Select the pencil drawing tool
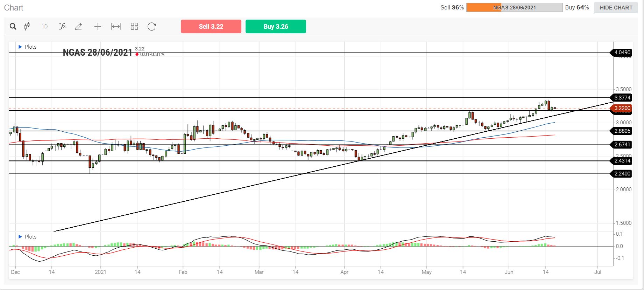The height and width of the screenshot is (290, 644). [x=79, y=27]
